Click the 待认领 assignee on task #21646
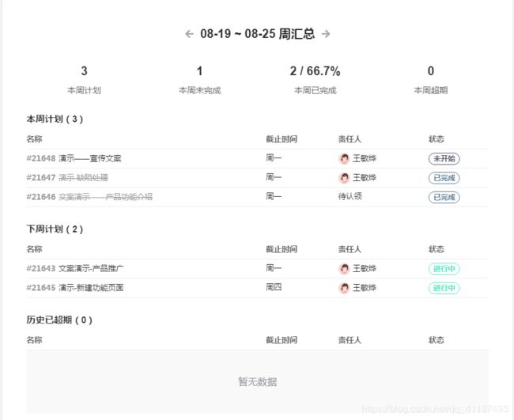 pos(350,197)
